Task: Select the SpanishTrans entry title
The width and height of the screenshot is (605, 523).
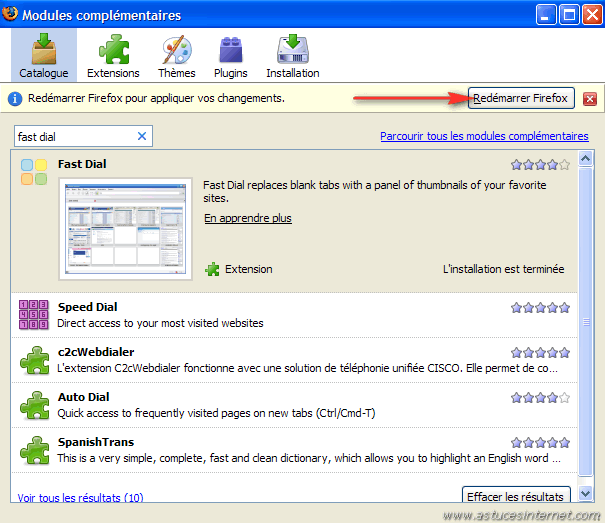Action: [96, 442]
